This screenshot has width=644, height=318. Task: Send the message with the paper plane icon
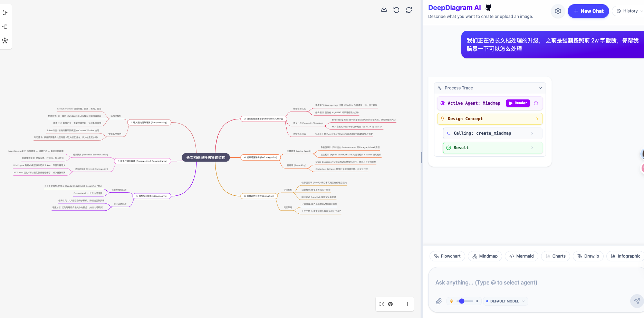pyautogui.click(x=636, y=301)
